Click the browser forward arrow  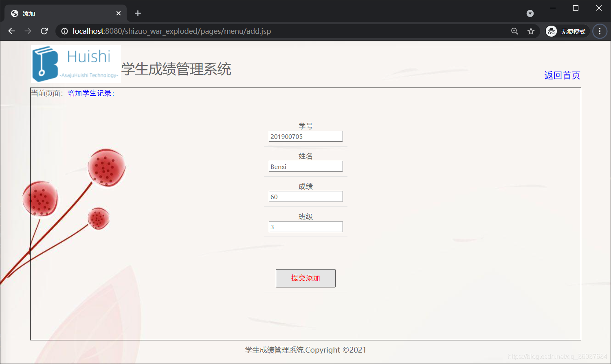tap(28, 31)
